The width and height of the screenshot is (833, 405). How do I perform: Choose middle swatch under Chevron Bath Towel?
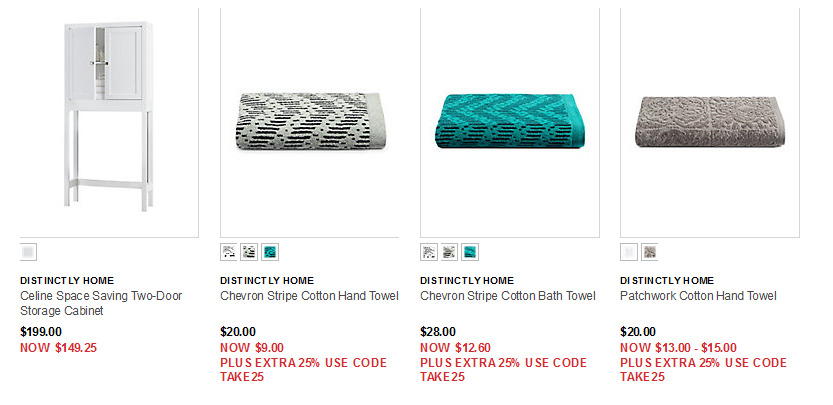coord(449,252)
